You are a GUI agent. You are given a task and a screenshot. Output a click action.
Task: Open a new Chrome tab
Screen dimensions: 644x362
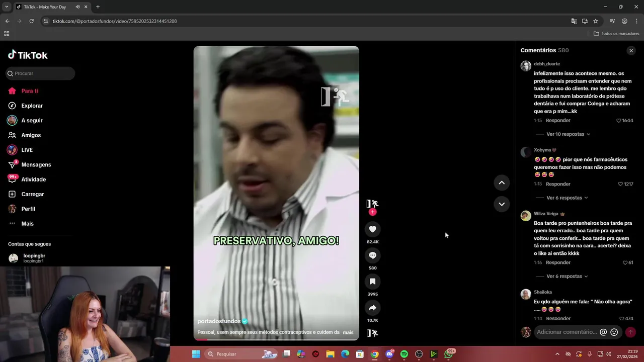[98, 7]
